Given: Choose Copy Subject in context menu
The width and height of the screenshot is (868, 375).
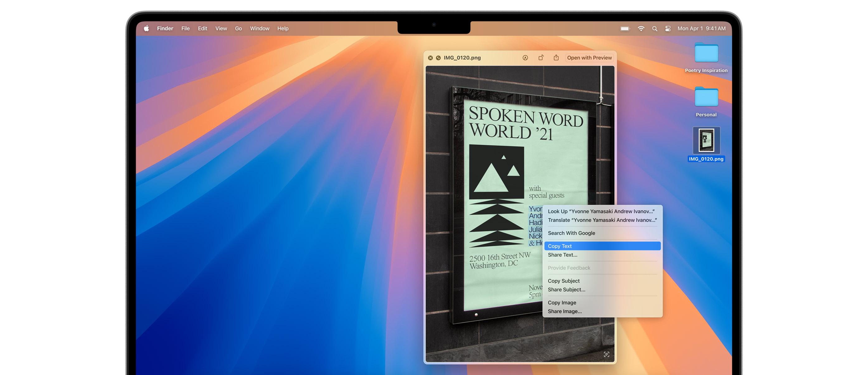Looking at the screenshot, I should point(564,281).
